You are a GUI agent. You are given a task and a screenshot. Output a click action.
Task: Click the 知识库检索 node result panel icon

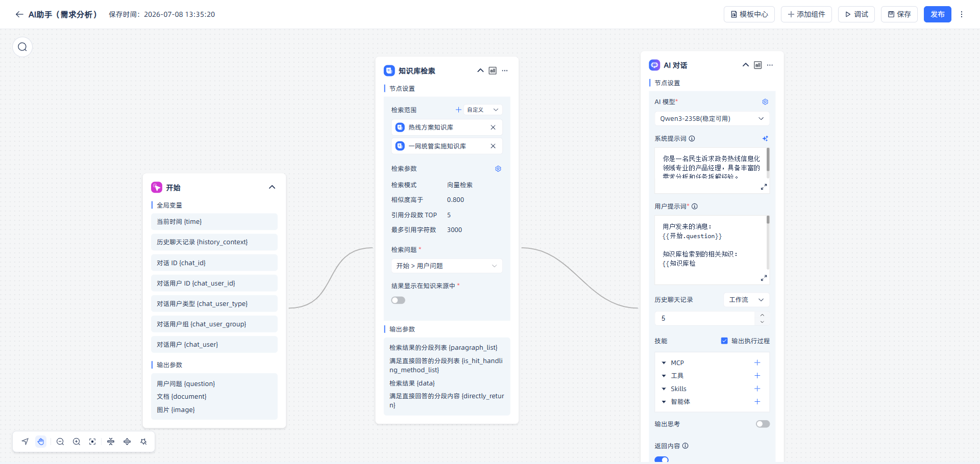point(493,71)
